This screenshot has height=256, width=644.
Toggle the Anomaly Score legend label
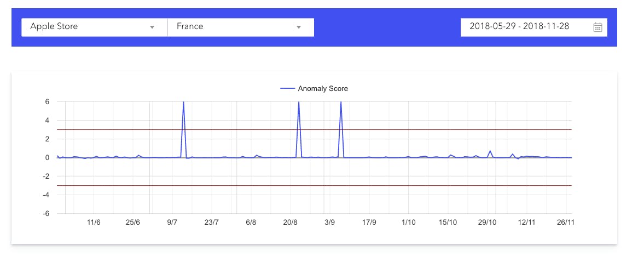323,88
